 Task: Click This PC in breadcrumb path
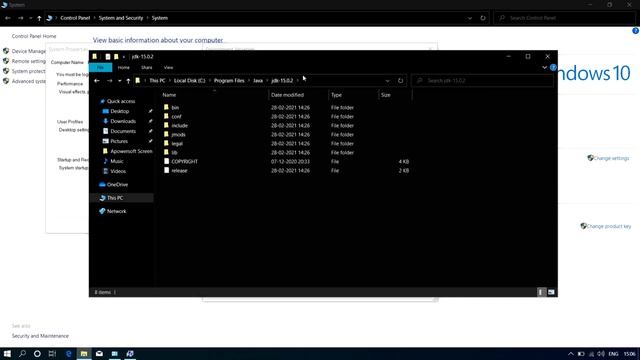click(x=157, y=81)
